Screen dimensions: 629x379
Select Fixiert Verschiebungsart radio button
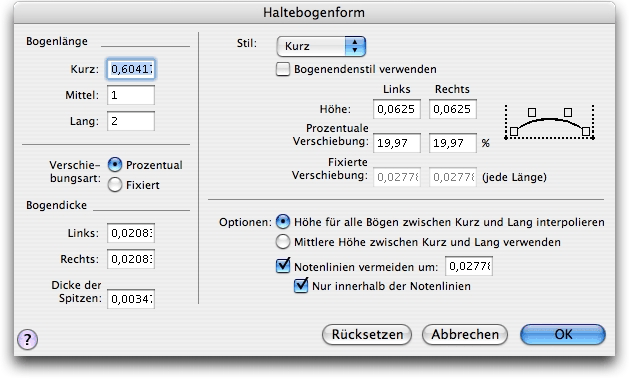[x=115, y=184]
